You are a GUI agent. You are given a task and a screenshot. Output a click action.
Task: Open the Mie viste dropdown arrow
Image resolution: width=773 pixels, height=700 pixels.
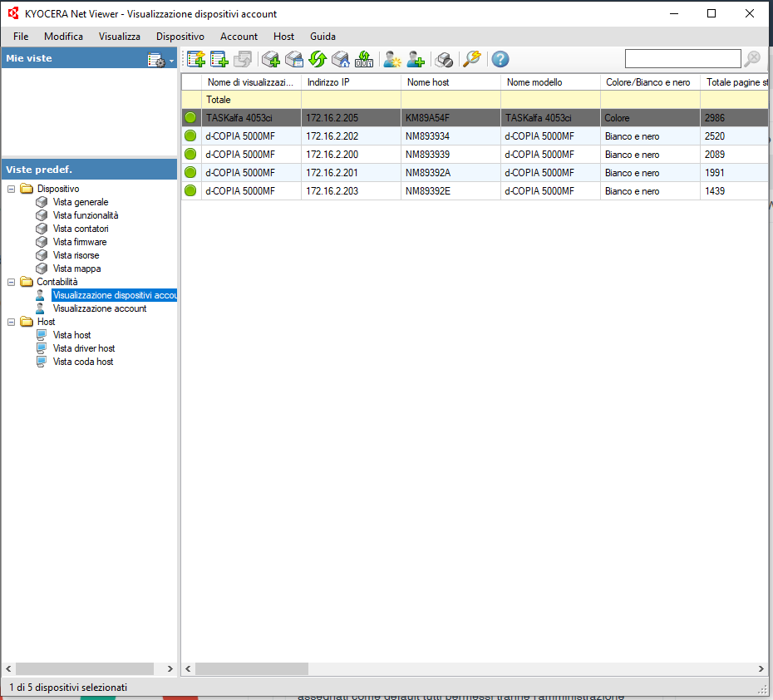[x=171, y=61]
